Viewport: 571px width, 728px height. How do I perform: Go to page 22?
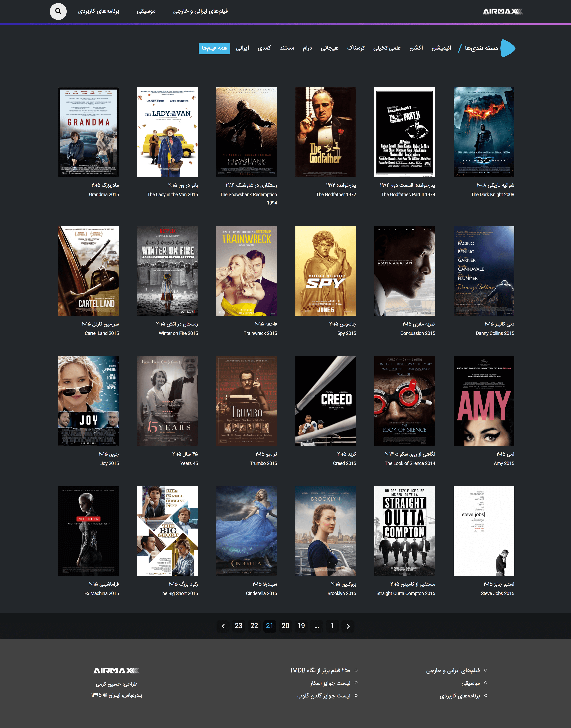(x=254, y=626)
